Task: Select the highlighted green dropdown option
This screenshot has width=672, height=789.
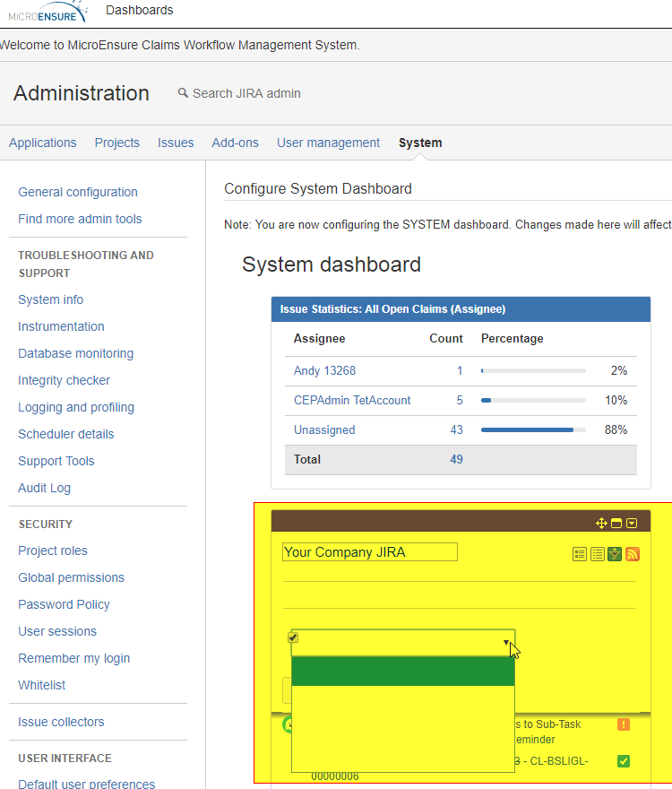Action: [403, 672]
